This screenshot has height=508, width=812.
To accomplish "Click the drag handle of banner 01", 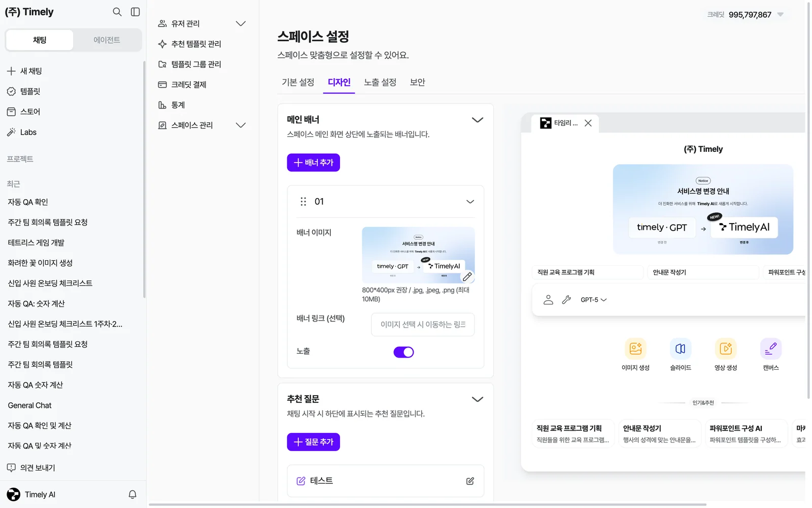I will [303, 202].
